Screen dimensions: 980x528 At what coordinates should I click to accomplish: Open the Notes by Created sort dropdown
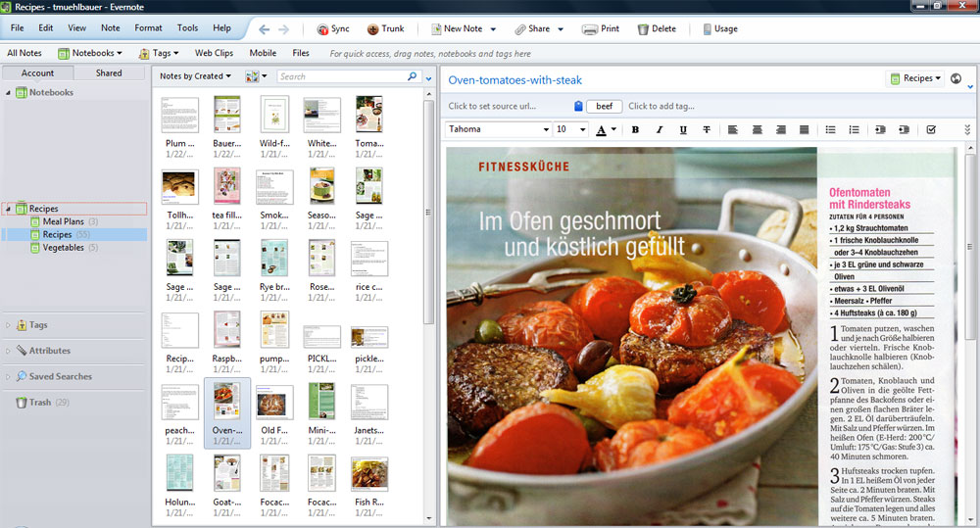pos(195,76)
